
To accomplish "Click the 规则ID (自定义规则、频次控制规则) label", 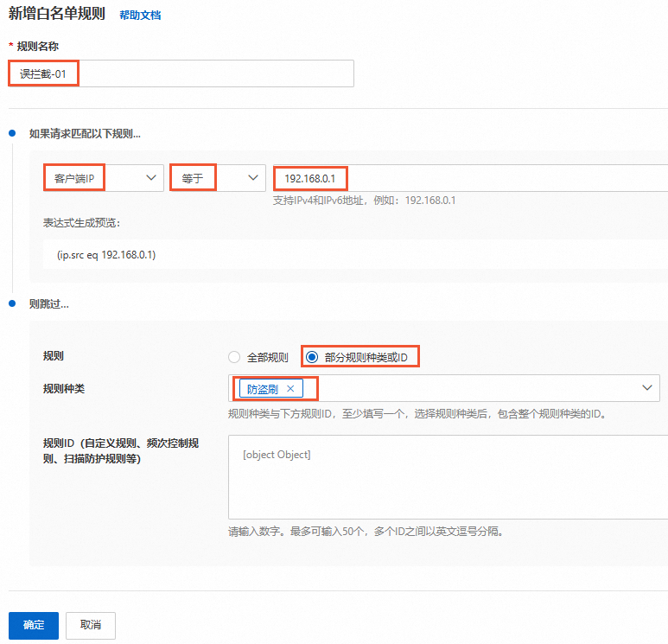I will 121,451.
